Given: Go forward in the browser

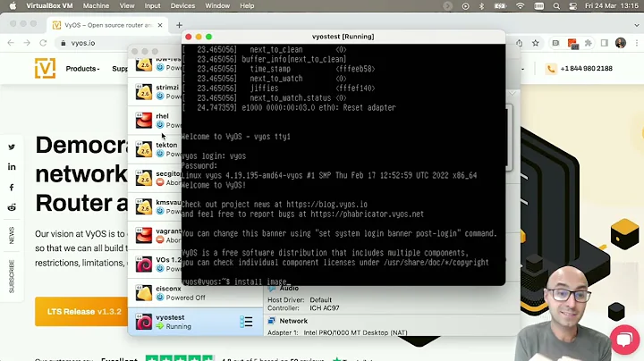Looking at the screenshot, I should point(27,43).
